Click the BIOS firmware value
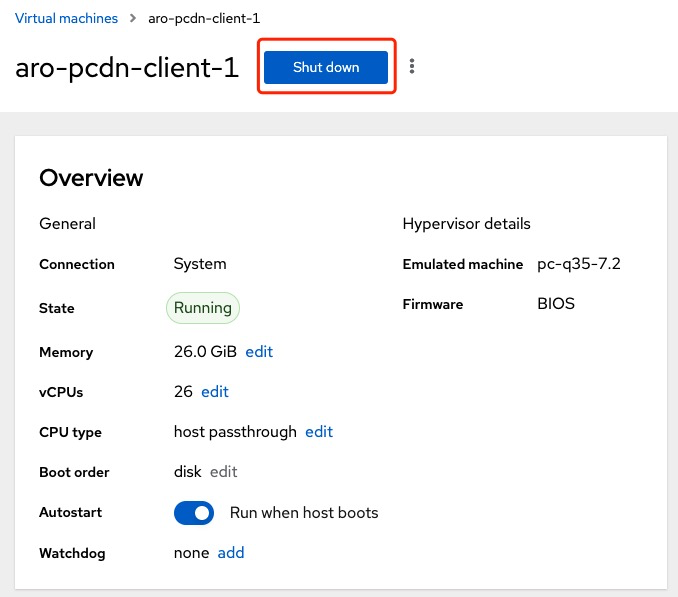The image size is (678, 597). pyautogui.click(x=556, y=304)
